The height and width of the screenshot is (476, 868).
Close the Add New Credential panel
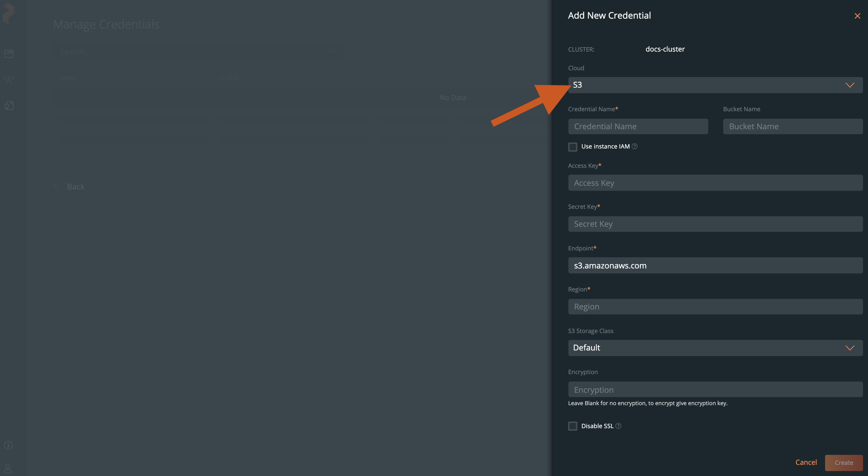click(x=857, y=16)
